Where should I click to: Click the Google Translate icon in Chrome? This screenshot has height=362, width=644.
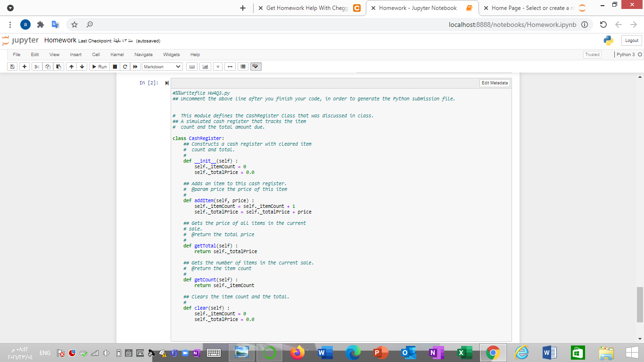click(x=56, y=25)
